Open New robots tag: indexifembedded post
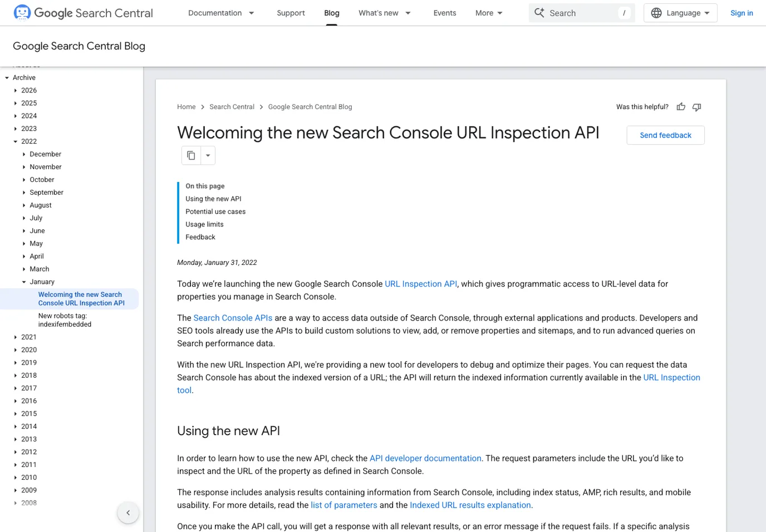This screenshot has width=766, height=532. pos(65,320)
